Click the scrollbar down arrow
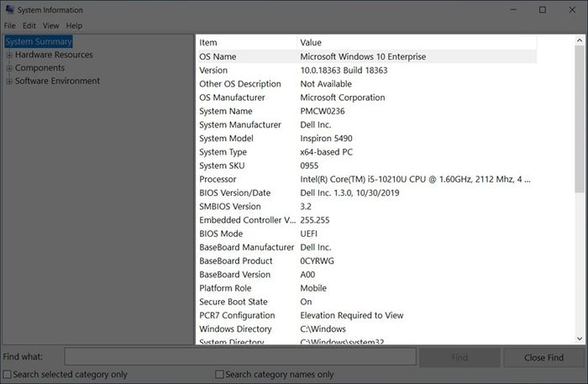 pos(580,339)
